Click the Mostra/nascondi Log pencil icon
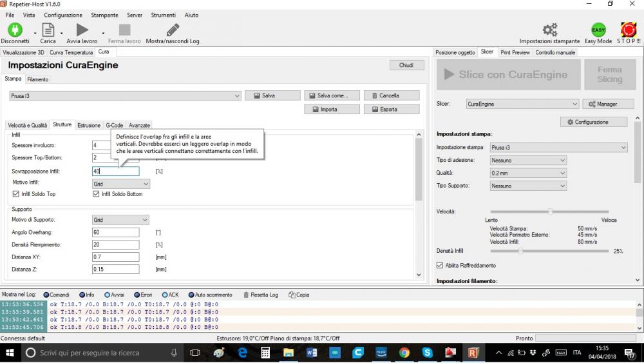The width and height of the screenshot is (644, 363). pyautogui.click(x=173, y=30)
